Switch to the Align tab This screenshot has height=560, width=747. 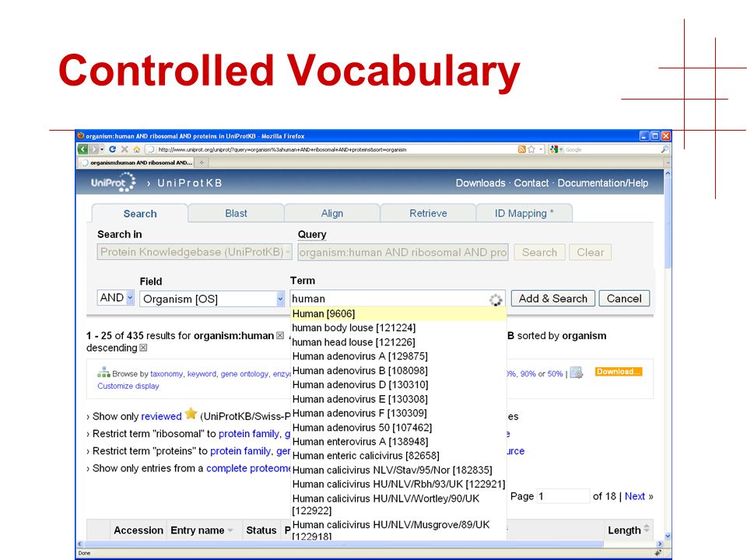(332, 213)
